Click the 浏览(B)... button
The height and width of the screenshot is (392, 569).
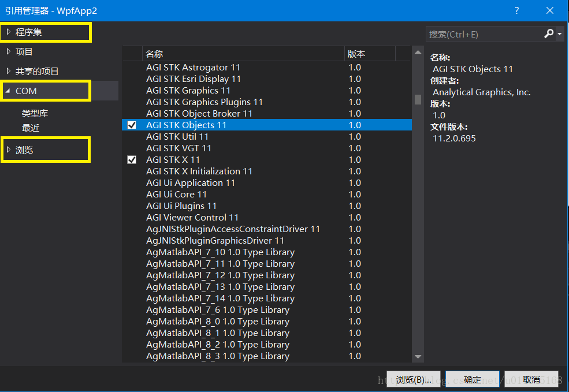pos(414,379)
